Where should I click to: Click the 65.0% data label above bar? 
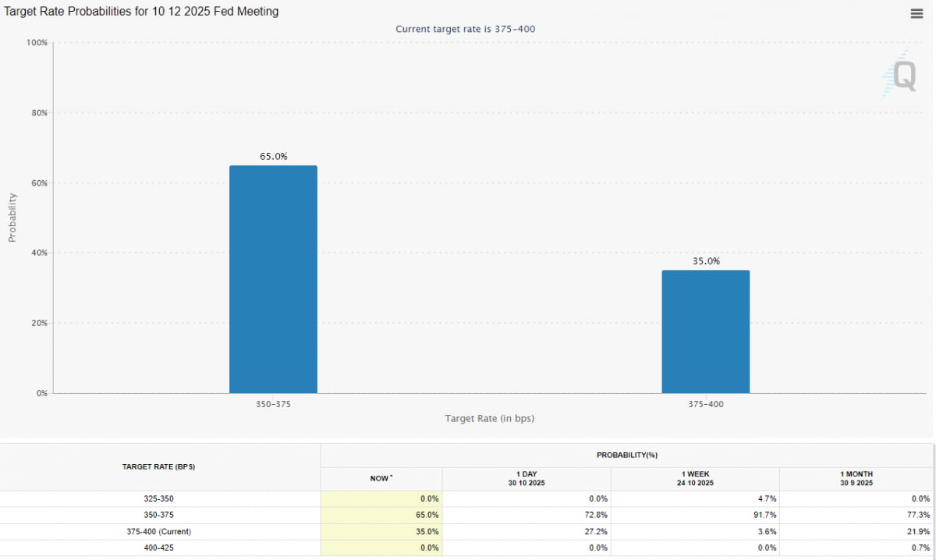[273, 156]
